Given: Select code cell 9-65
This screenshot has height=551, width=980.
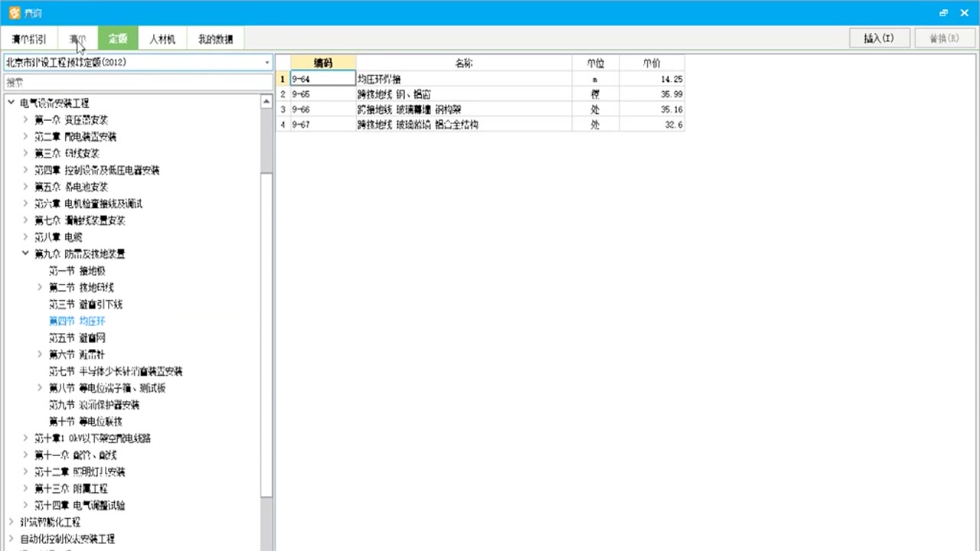Looking at the screenshot, I should 323,94.
